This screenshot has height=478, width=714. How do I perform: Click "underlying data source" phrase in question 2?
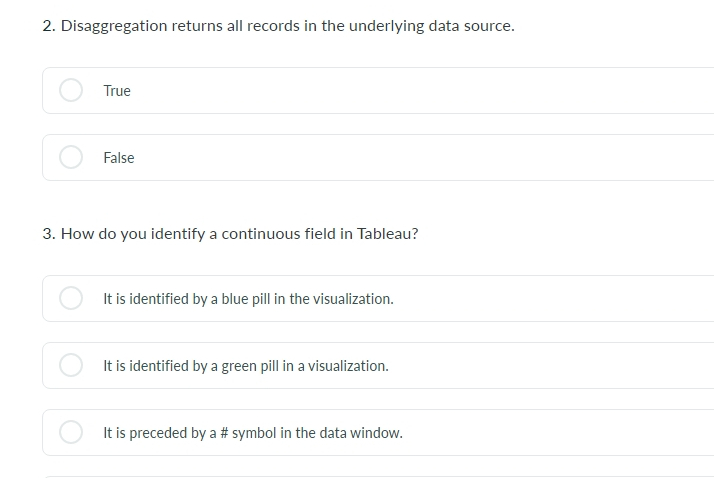tap(432, 26)
